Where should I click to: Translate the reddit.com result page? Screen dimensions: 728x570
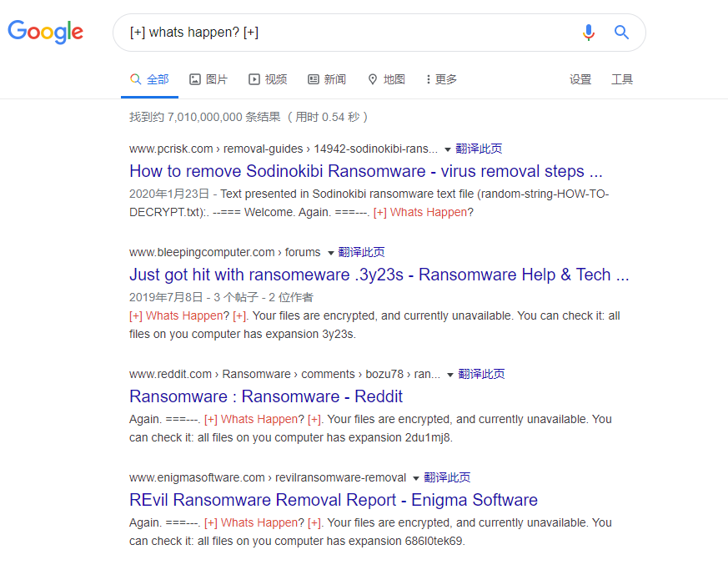tap(481, 374)
